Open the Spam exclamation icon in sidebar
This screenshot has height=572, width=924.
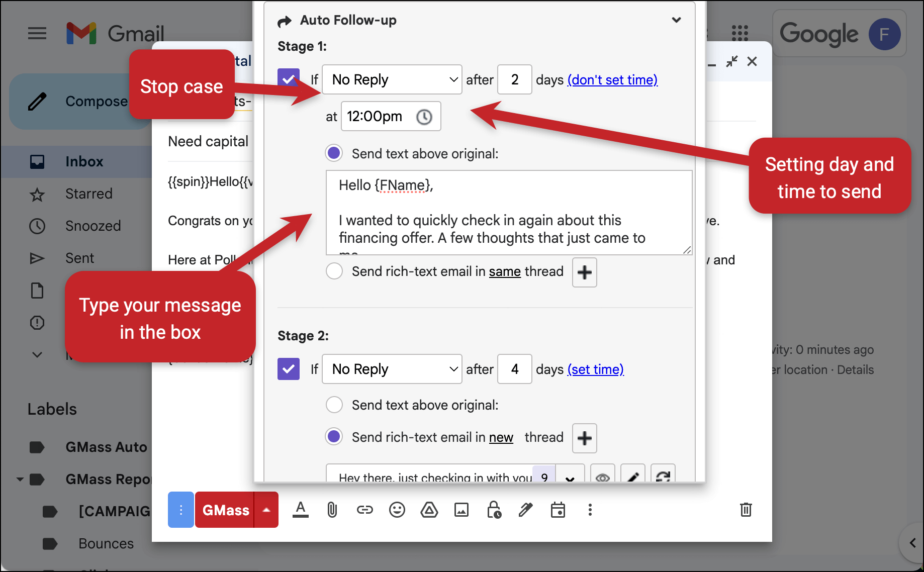pos(37,323)
